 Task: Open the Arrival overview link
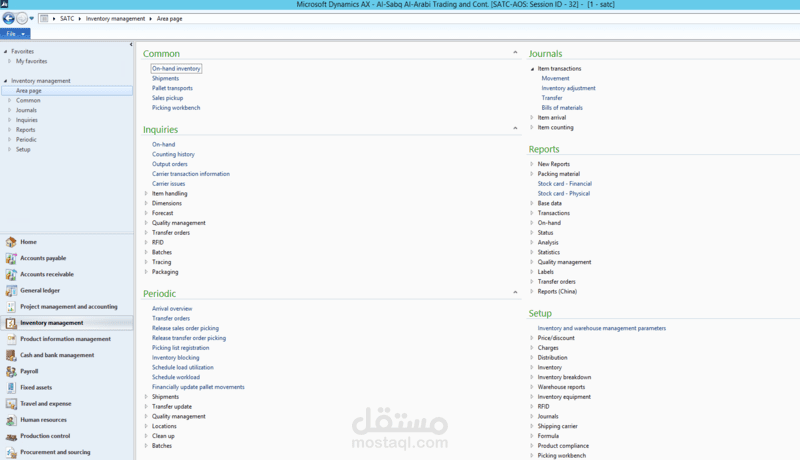172,309
